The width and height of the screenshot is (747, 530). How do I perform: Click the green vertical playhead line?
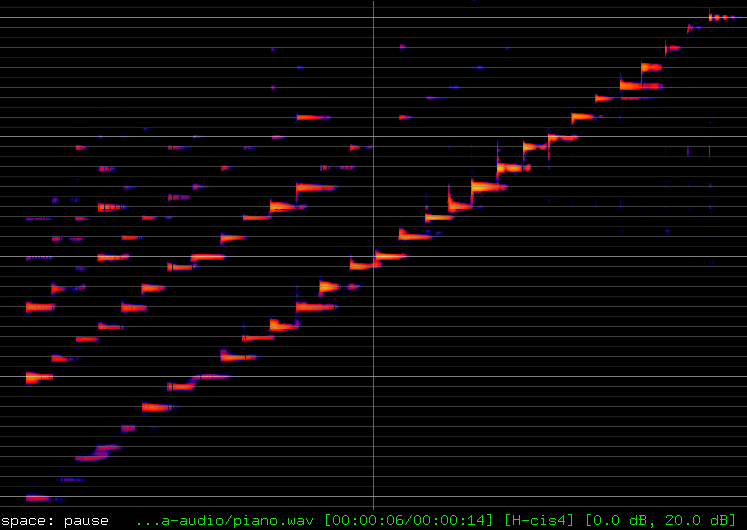[x=374, y=255]
